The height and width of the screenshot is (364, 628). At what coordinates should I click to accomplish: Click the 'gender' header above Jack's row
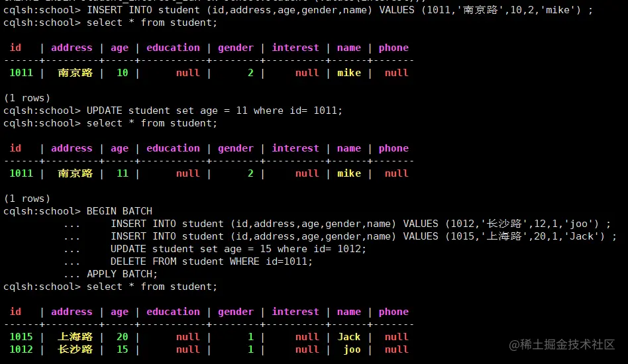click(x=236, y=312)
